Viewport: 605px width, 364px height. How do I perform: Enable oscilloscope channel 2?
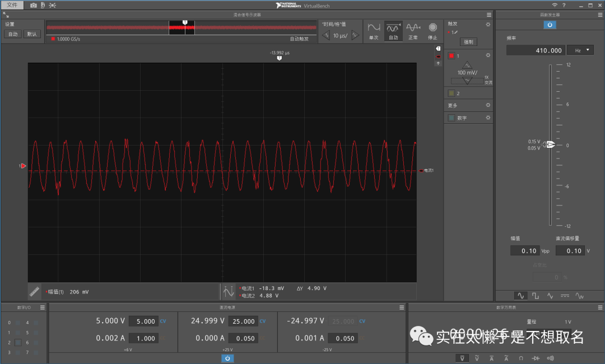(x=451, y=93)
